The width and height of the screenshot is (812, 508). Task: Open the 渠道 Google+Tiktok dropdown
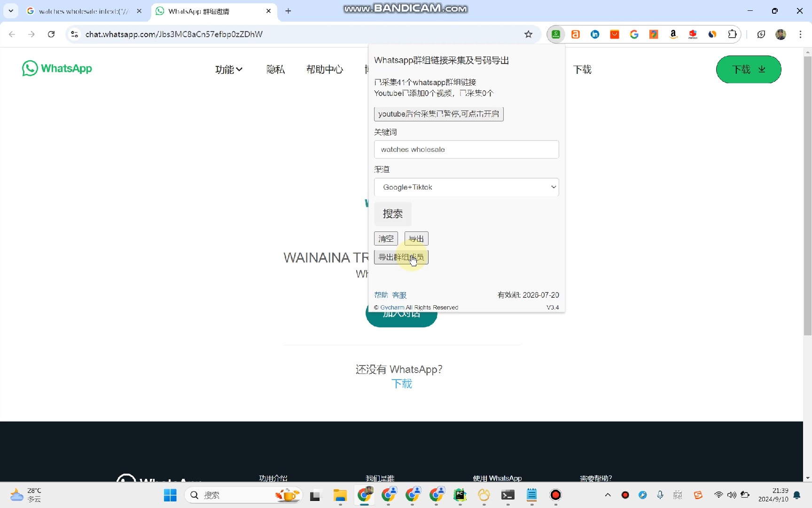tap(466, 187)
